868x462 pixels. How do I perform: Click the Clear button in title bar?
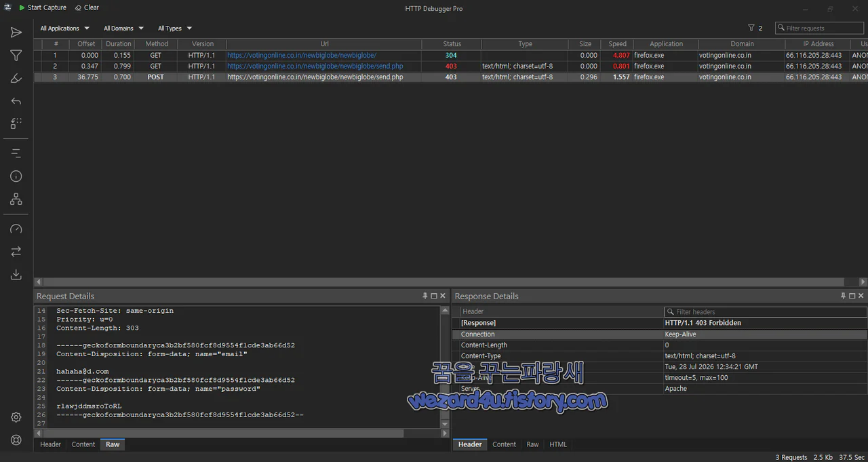tap(87, 7)
